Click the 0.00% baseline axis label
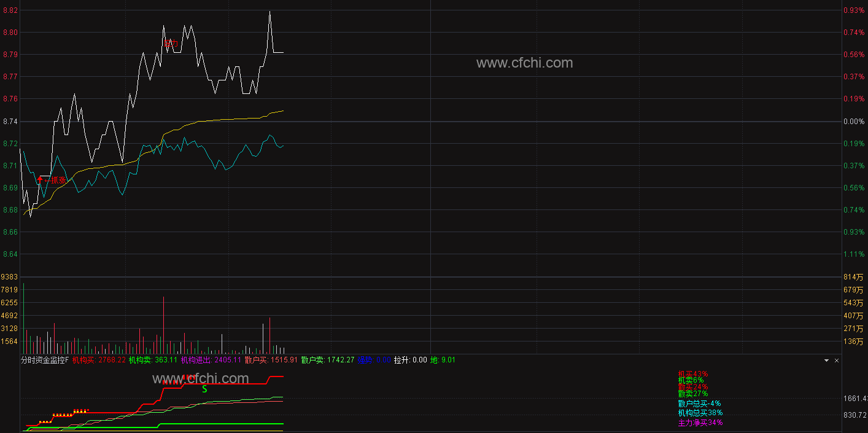 [x=854, y=122]
